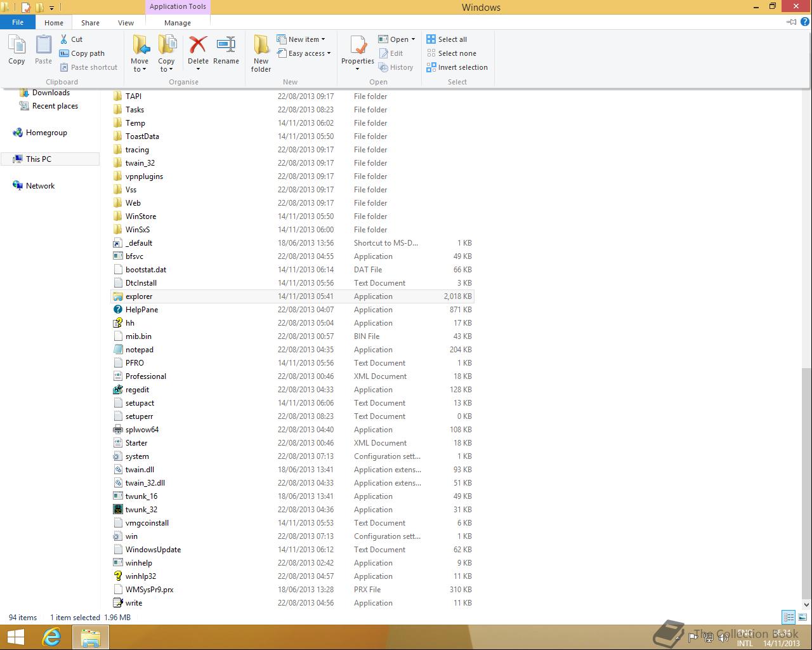Select the bootstat.dat file
Image resolution: width=812 pixels, height=650 pixels.
coord(146,270)
